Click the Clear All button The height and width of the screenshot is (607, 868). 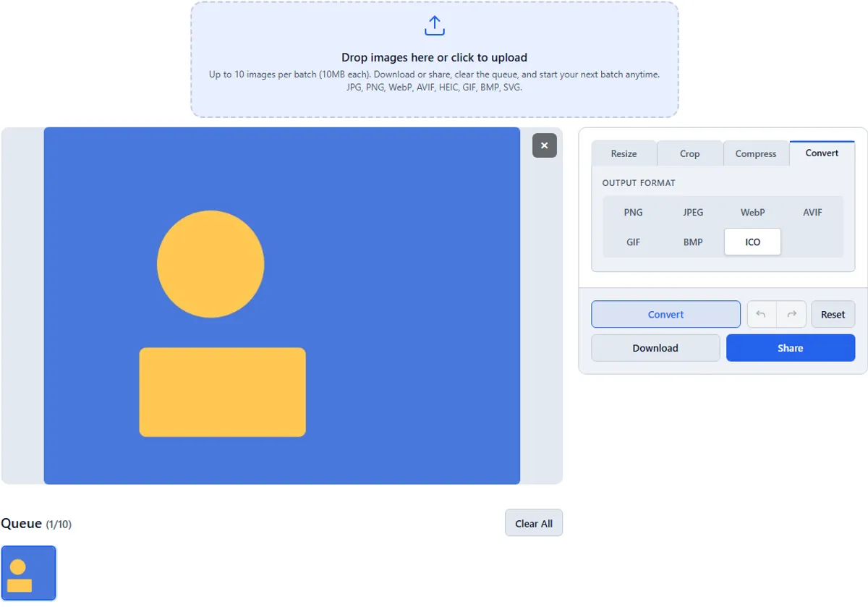[x=534, y=523]
